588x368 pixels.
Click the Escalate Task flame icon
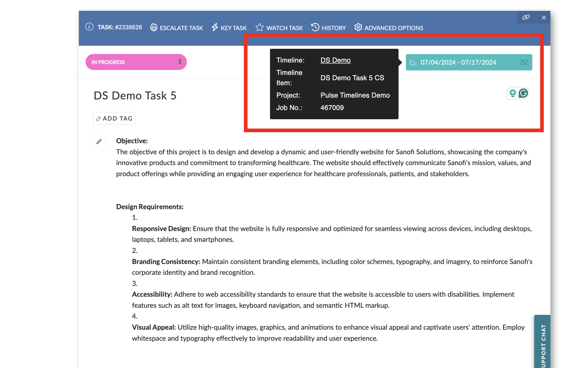tap(154, 27)
